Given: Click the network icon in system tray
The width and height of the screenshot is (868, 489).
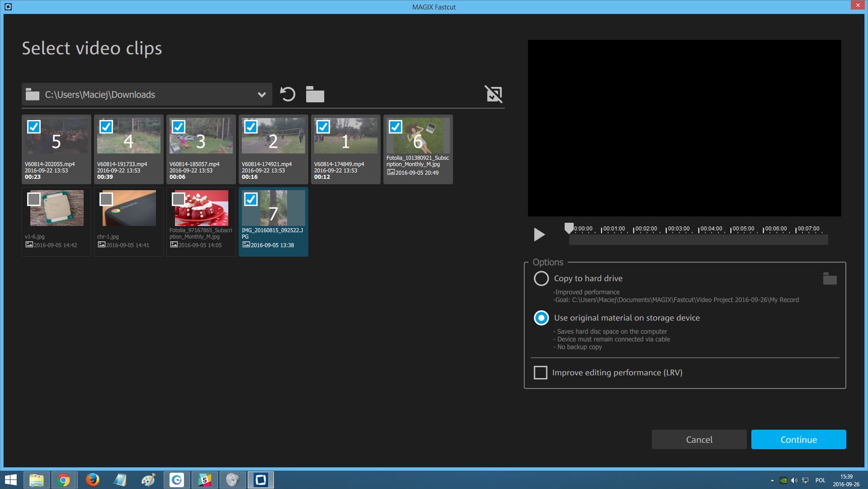Looking at the screenshot, I should click(805, 480).
